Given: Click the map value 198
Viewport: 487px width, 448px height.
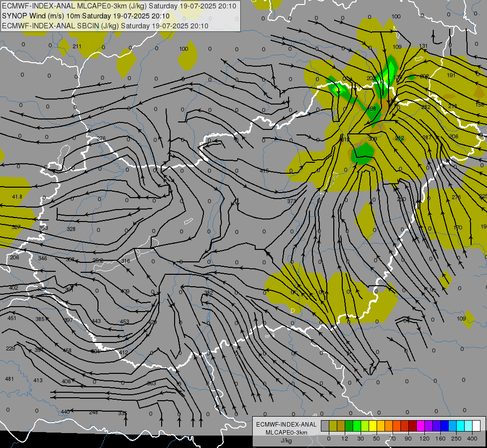Looking at the screenshot, I should 372,109.
